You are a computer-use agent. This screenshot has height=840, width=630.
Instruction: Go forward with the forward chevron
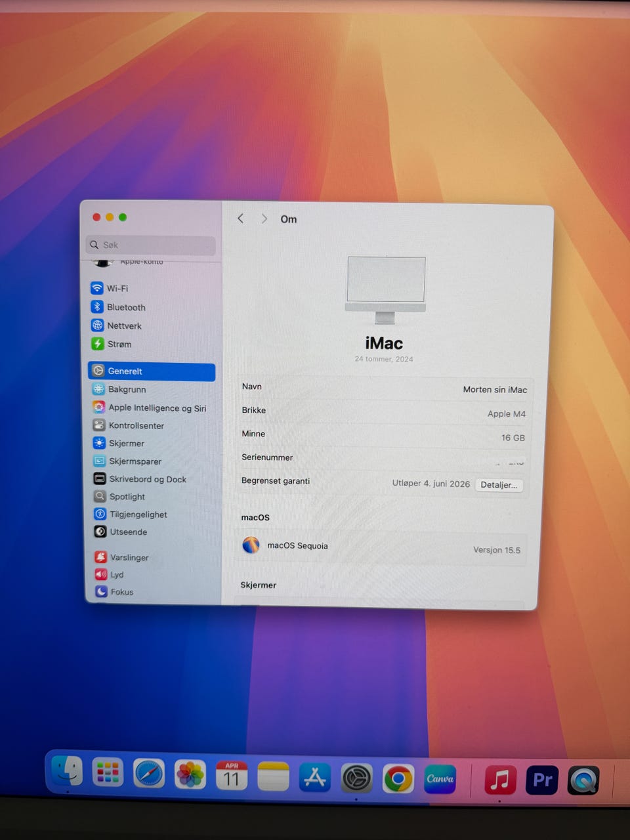coord(264,219)
